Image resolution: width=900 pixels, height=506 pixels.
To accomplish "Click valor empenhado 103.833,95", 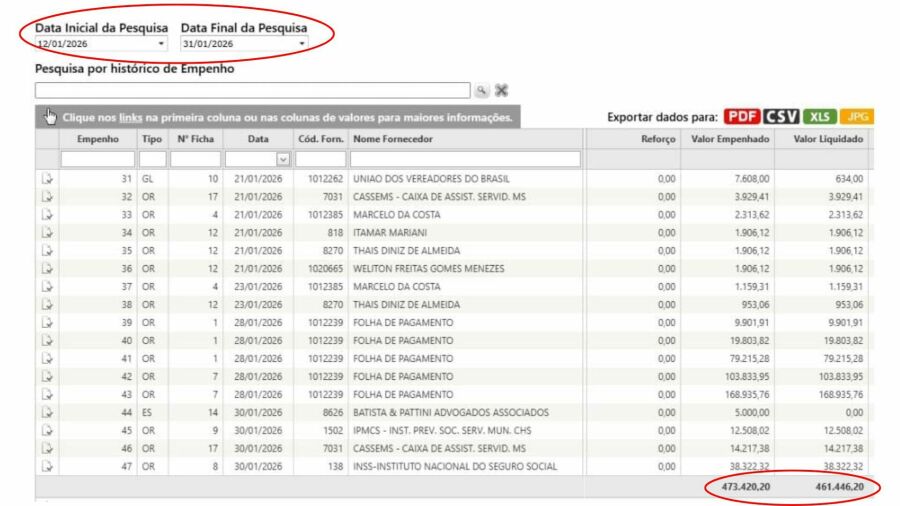I will point(747,376).
